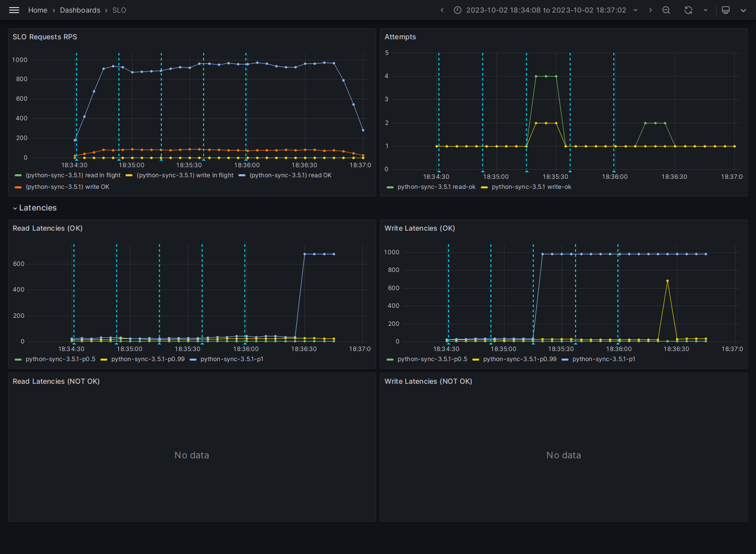
Task: Toggle read-ok series in Attempts legend
Action: coord(436,187)
